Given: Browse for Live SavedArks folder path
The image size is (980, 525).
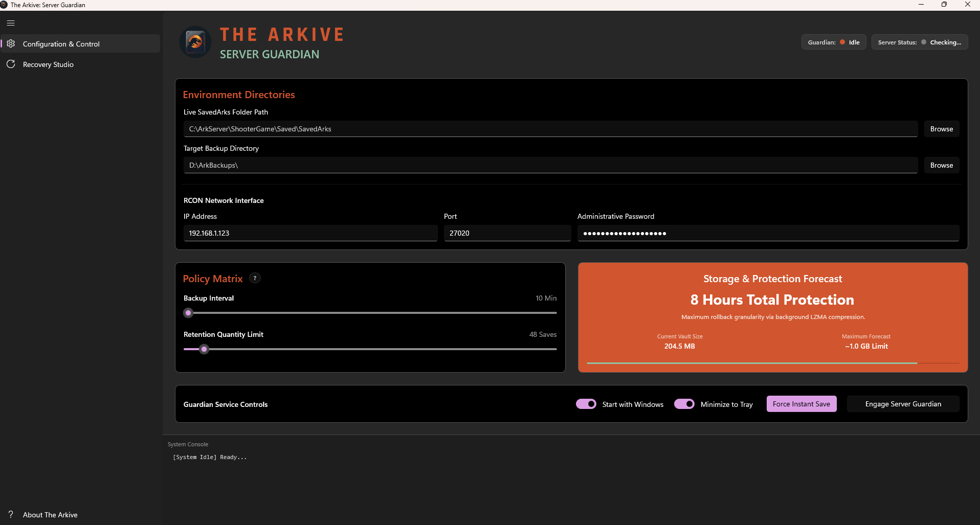Looking at the screenshot, I should [942, 129].
